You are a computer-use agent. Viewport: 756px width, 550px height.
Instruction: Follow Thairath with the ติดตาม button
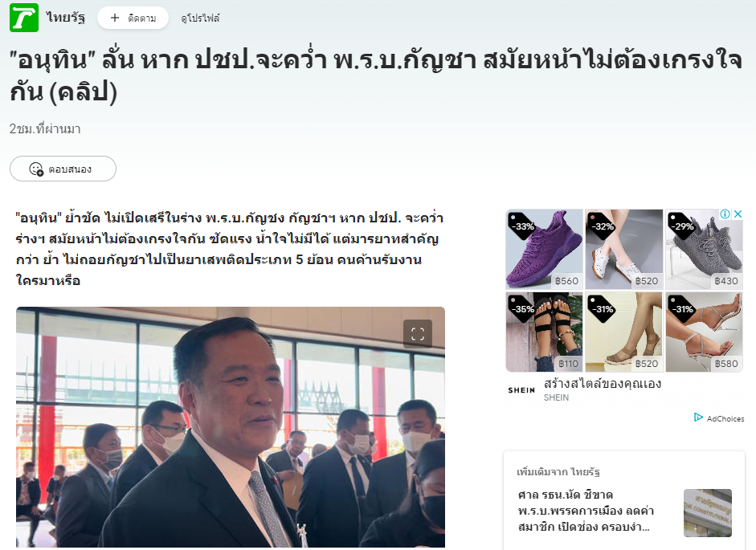[x=133, y=18]
